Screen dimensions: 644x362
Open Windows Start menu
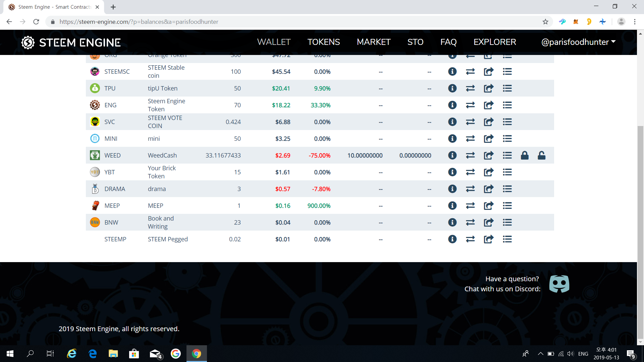10,354
